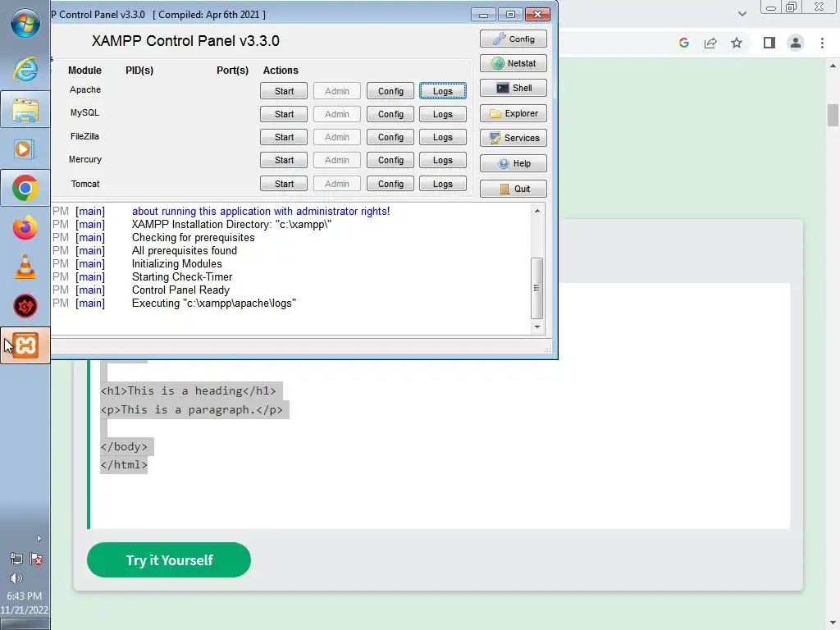Screen dimensions: 840x630
Task: Switch to Google Chrome taskbar icon
Action: point(25,188)
